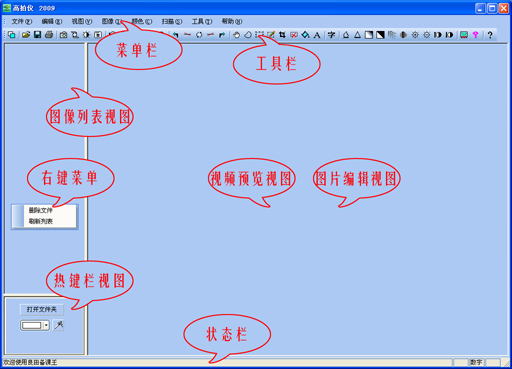This screenshot has width=512, height=369.
Task: Open the 文件 menu
Action: pyautogui.click(x=22, y=21)
